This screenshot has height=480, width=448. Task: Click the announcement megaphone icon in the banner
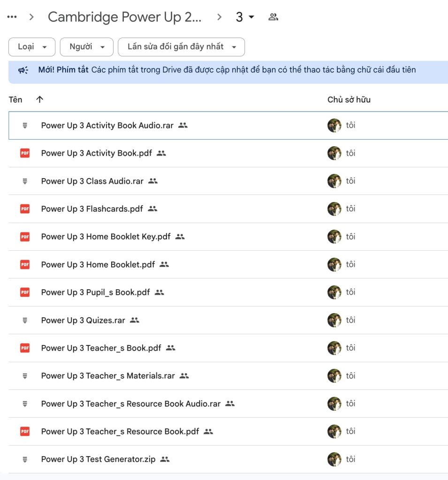coord(23,70)
